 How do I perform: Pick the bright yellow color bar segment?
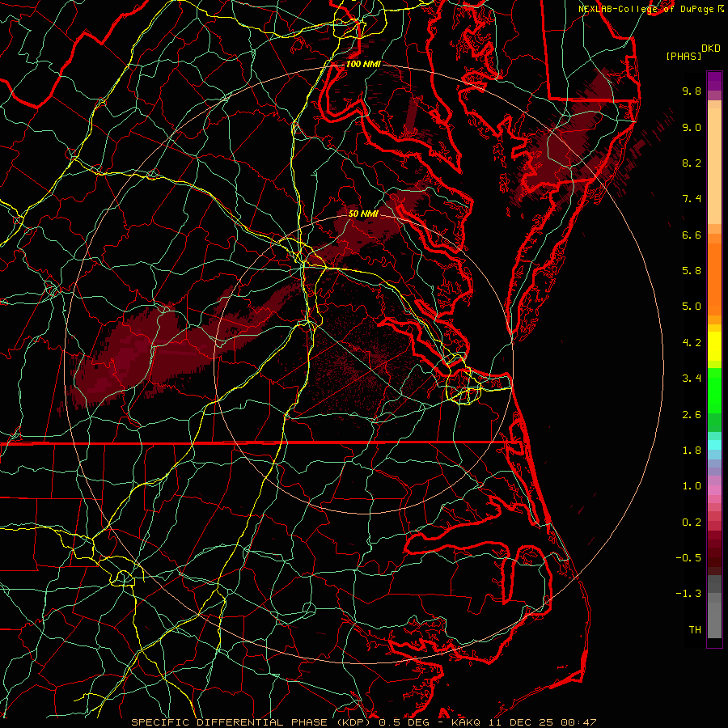(714, 346)
